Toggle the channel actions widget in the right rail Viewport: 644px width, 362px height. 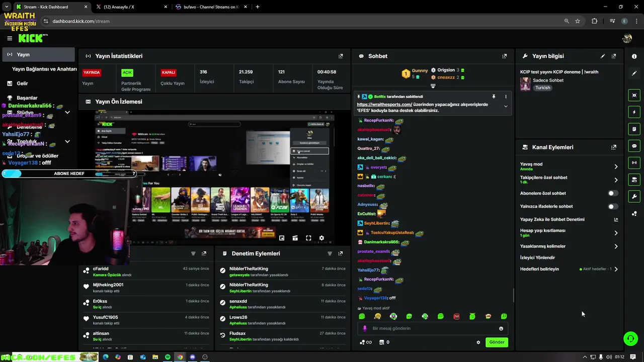(x=634, y=179)
